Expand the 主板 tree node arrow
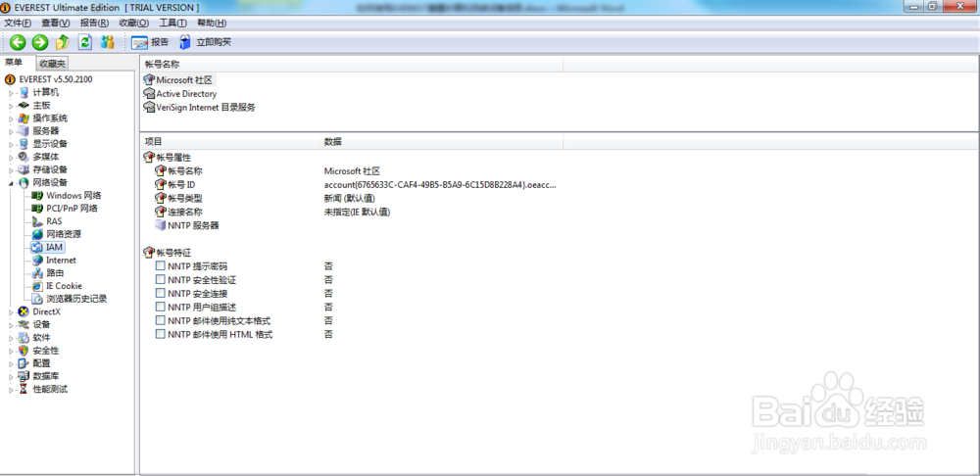Image resolution: width=980 pixels, height=476 pixels. pos(11,106)
